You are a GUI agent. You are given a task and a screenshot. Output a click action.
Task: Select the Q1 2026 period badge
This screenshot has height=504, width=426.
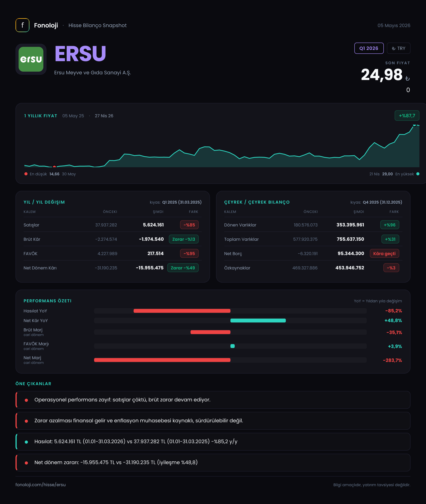tap(369, 48)
